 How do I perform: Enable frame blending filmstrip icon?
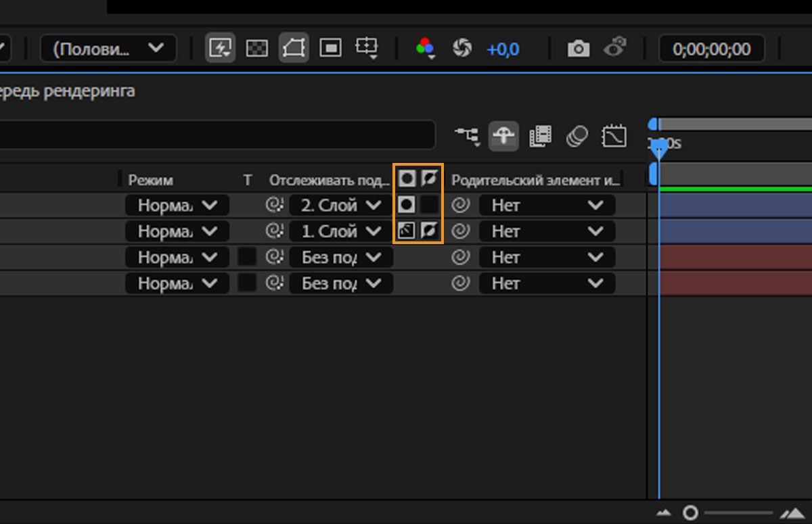tap(540, 136)
